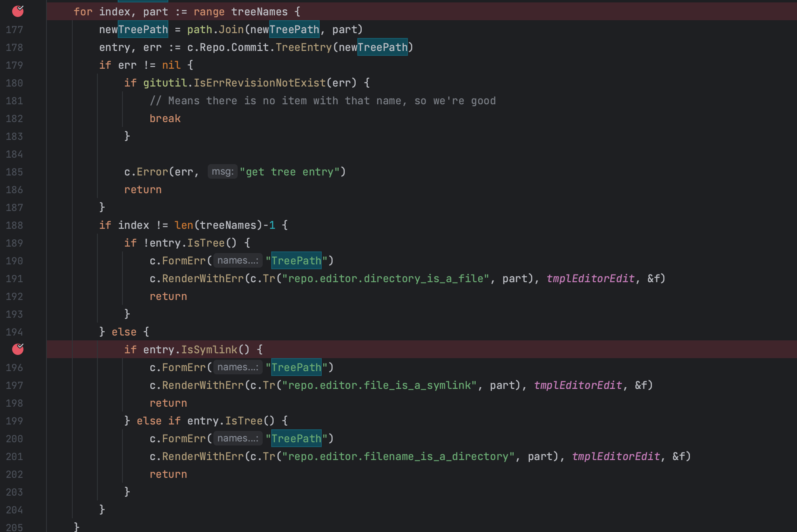Click line number 188 in gutter
The height and width of the screenshot is (532, 797).
[x=15, y=225]
